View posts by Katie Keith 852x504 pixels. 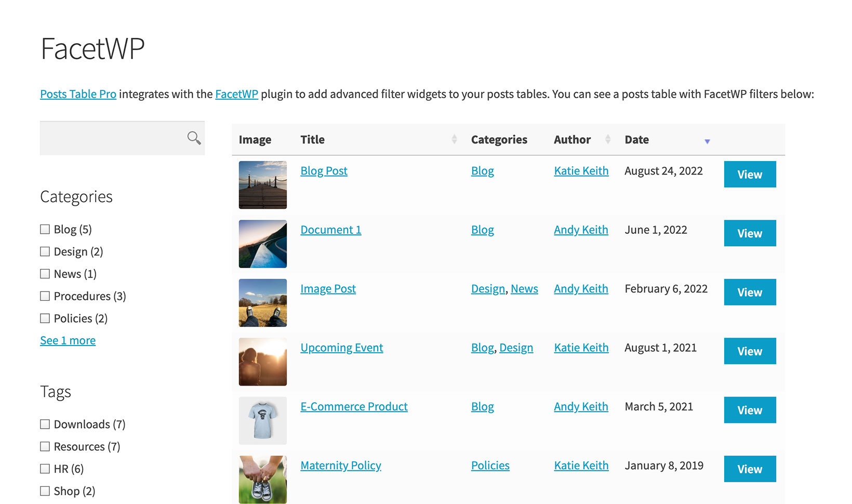click(581, 170)
